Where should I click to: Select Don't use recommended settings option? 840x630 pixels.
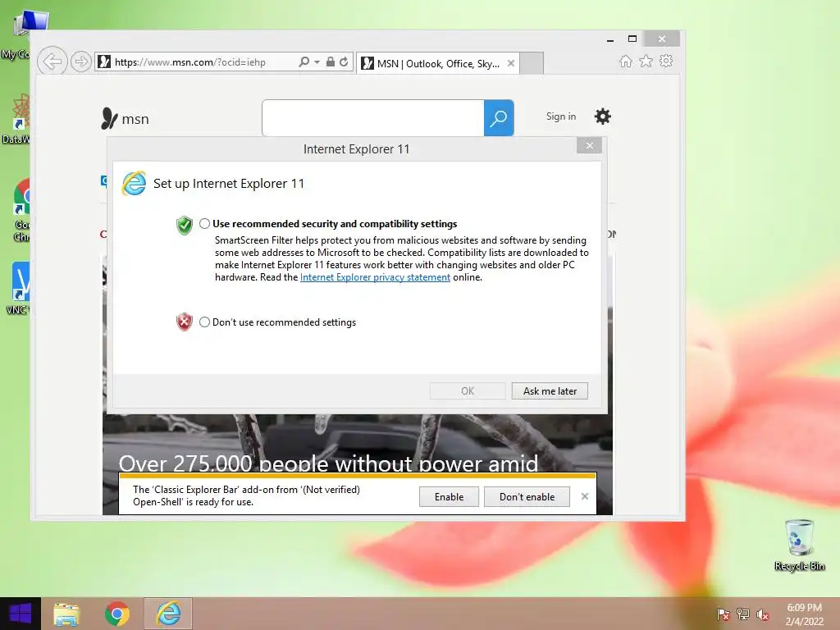tap(204, 322)
